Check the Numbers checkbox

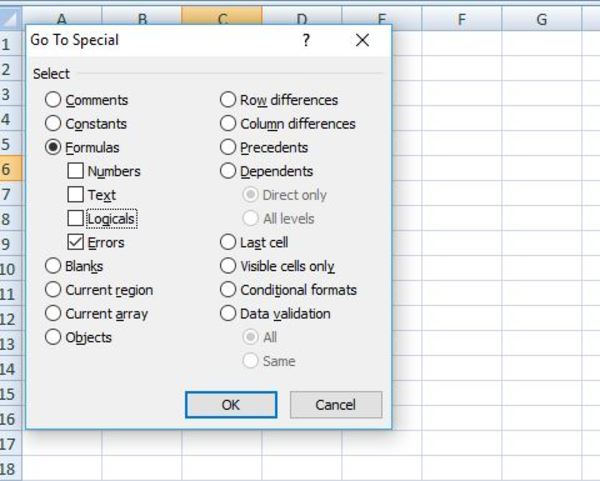coord(75,171)
